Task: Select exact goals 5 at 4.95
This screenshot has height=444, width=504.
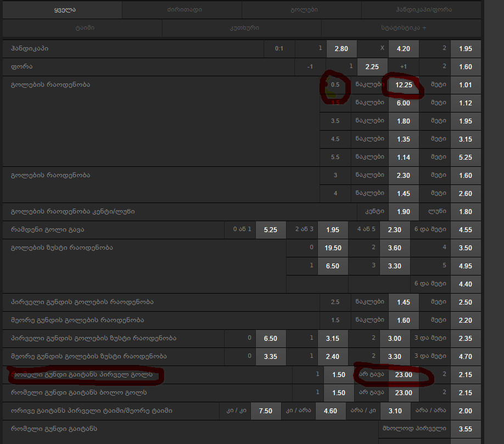Action: pyautogui.click(x=466, y=266)
